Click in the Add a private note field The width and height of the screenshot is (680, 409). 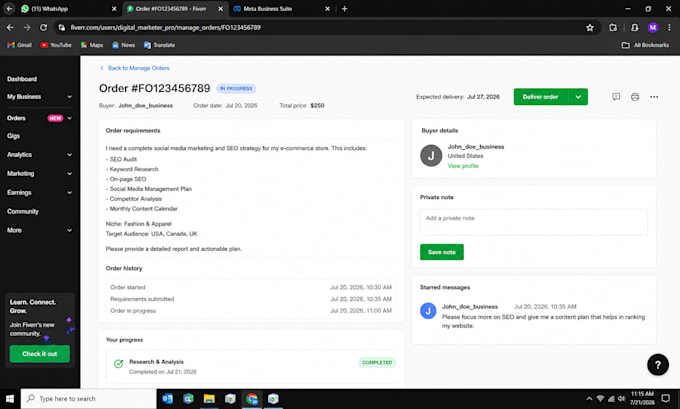coord(533,222)
